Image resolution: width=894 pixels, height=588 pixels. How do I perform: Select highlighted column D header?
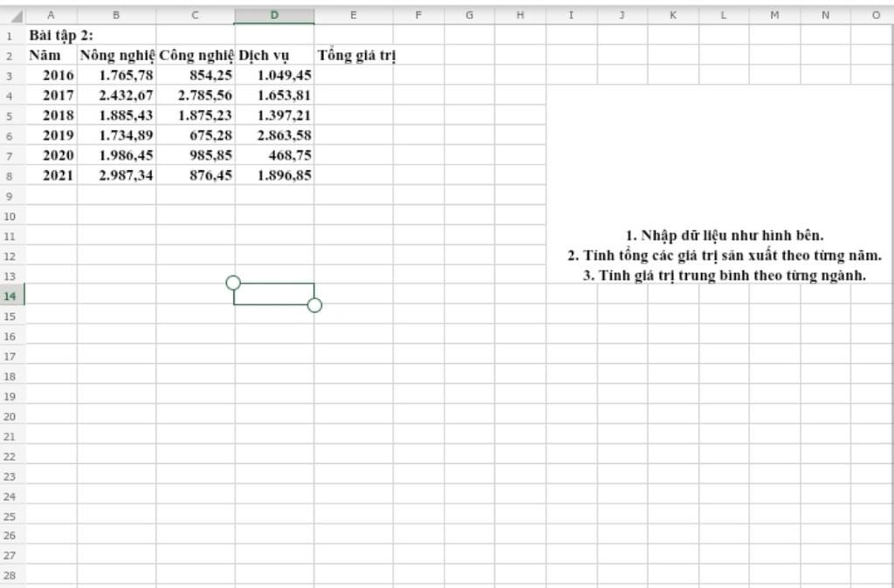[274, 16]
